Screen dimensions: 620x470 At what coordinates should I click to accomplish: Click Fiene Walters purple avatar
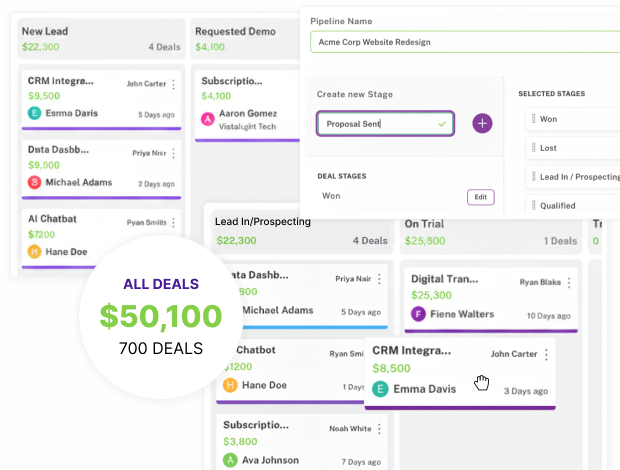pyautogui.click(x=418, y=314)
